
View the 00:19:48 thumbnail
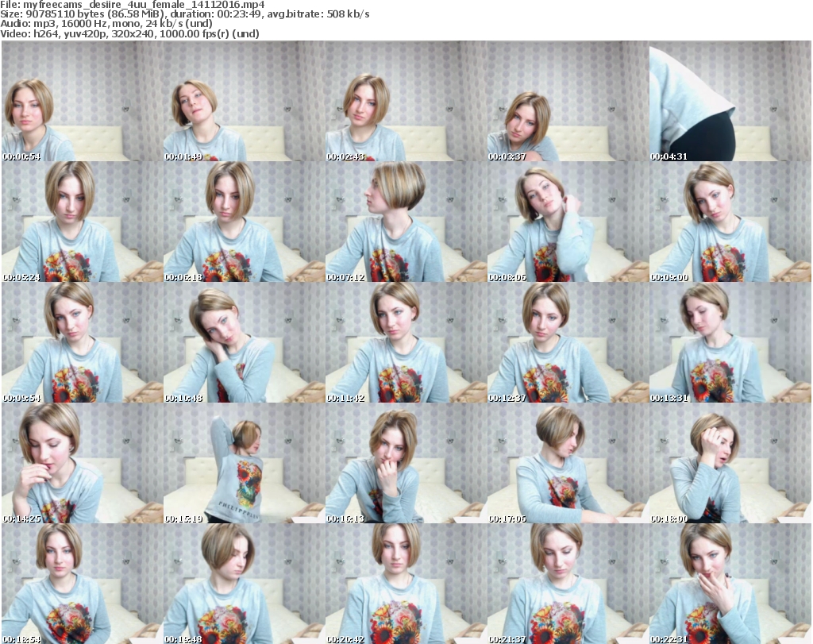(245, 584)
